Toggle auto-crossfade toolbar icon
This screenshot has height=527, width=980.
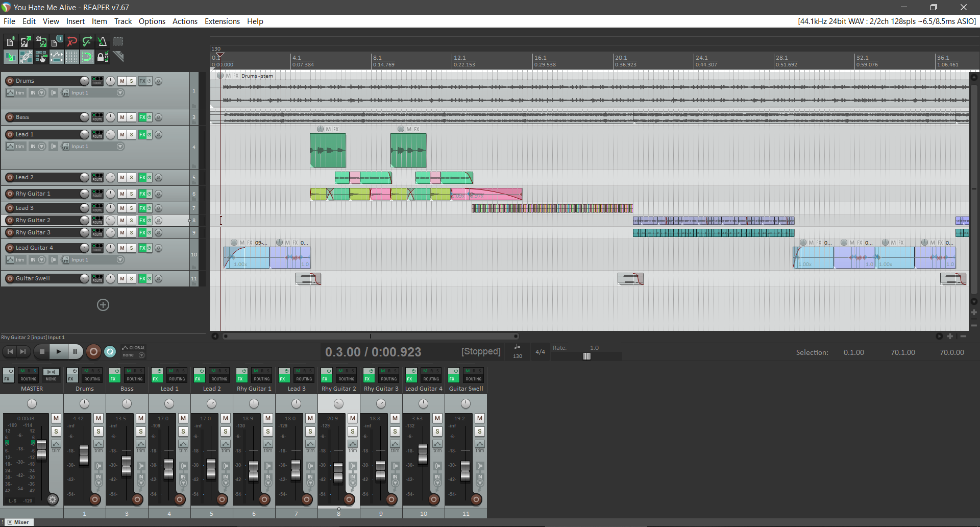coord(10,57)
